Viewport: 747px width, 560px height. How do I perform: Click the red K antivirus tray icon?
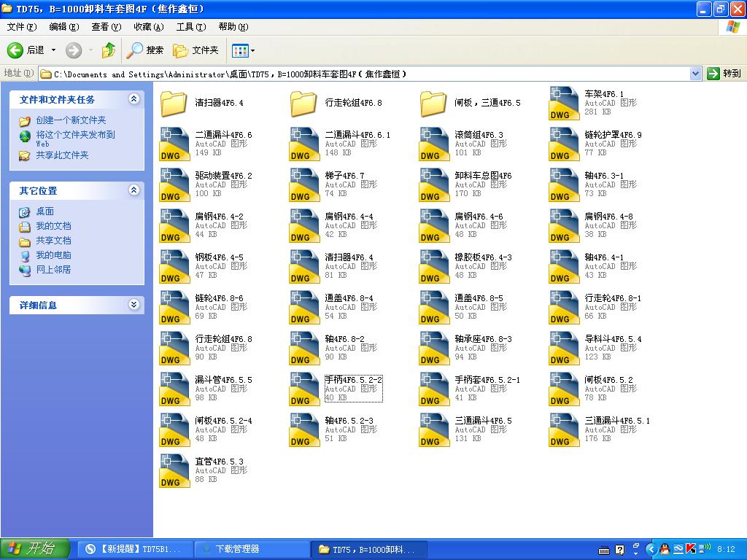click(x=690, y=550)
